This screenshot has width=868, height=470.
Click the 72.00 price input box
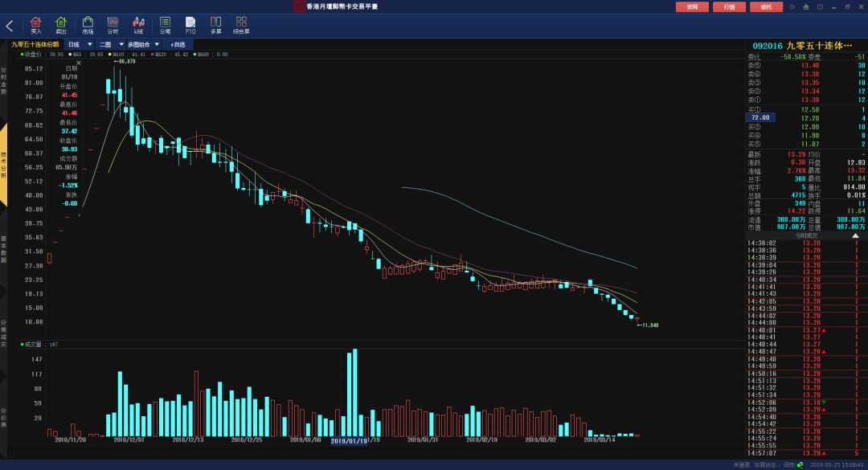click(x=760, y=117)
